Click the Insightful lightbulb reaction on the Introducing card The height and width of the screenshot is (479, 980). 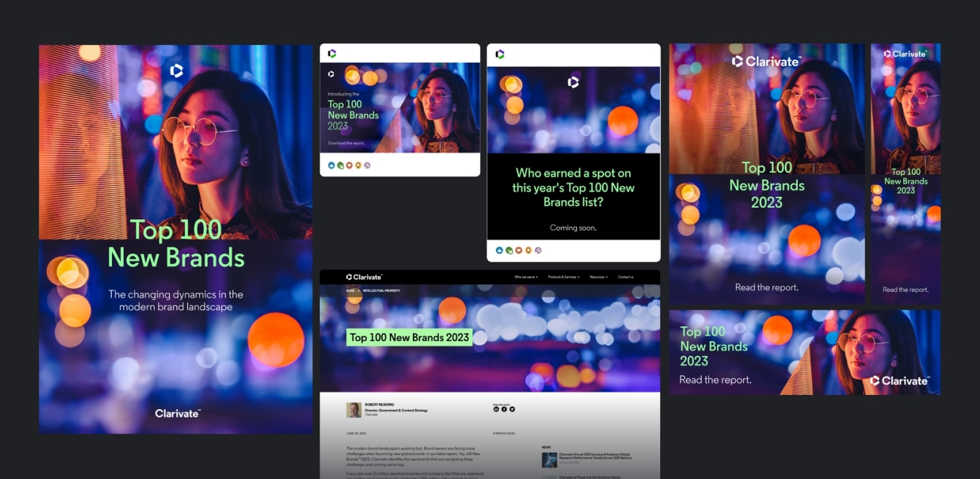click(x=358, y=165)
